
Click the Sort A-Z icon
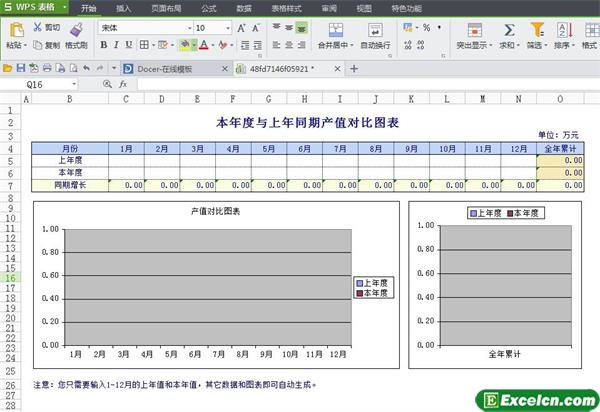562,29
